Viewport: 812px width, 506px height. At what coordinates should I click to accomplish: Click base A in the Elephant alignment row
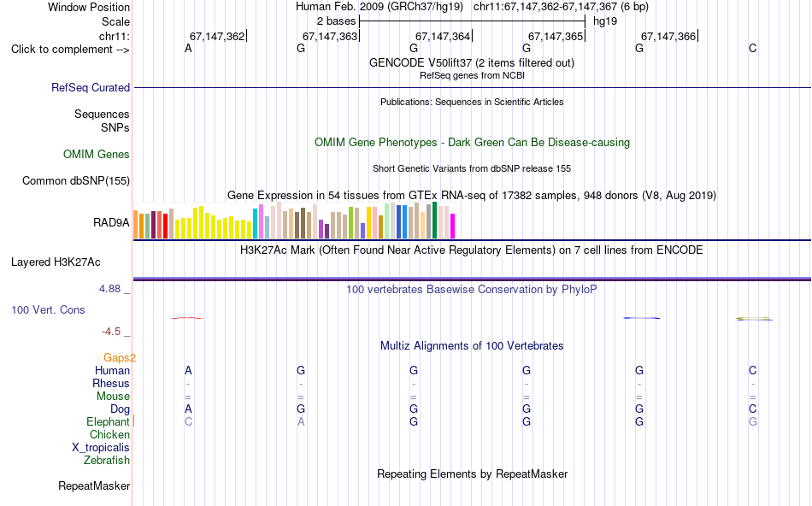pyautogui.click(x=301, y=421)
